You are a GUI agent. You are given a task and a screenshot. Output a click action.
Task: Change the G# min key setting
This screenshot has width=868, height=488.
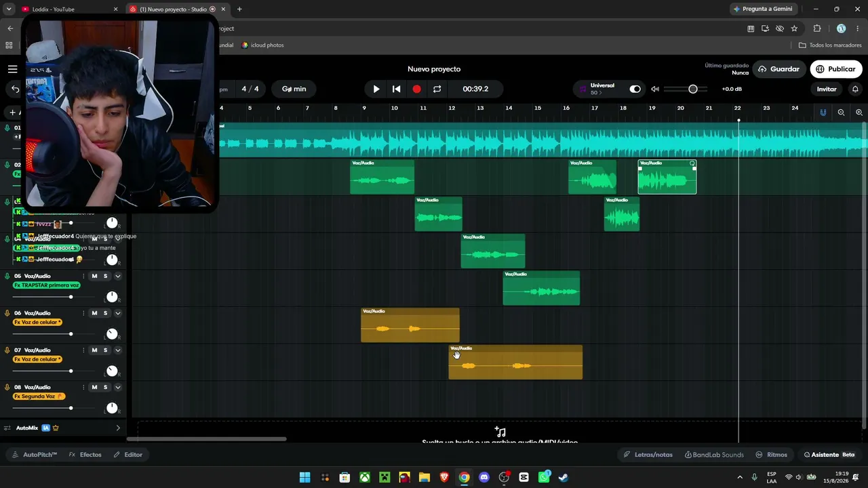click(x=294, y=89)
